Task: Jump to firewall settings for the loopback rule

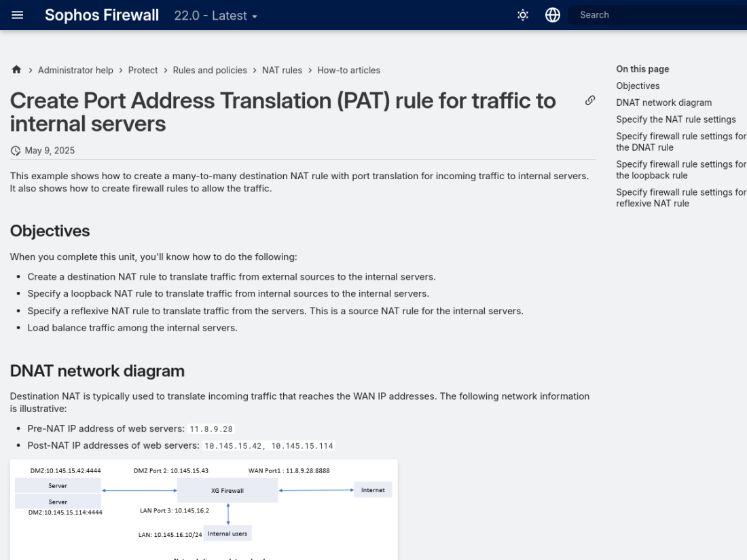Action: [681, 170]
